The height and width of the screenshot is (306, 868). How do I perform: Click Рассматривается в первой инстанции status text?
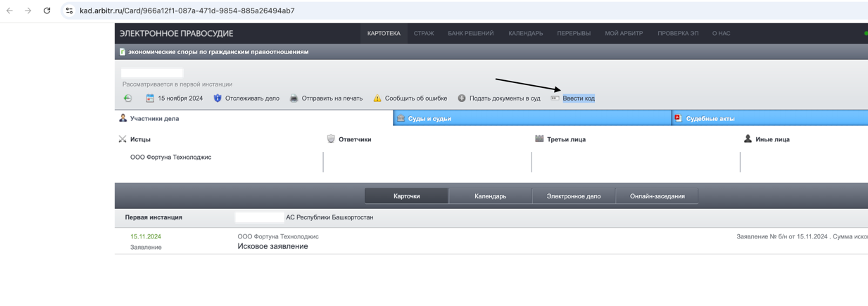(x=177, y=84)
